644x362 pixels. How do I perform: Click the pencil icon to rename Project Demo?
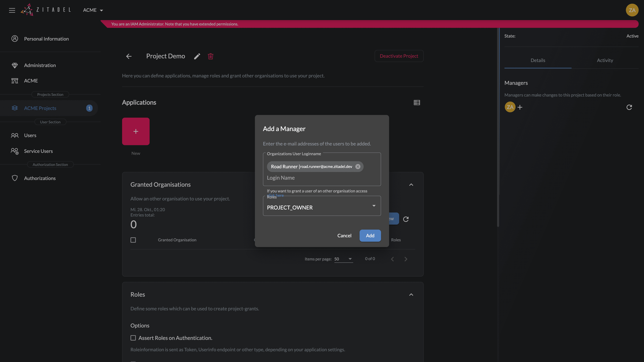(197, 56)
